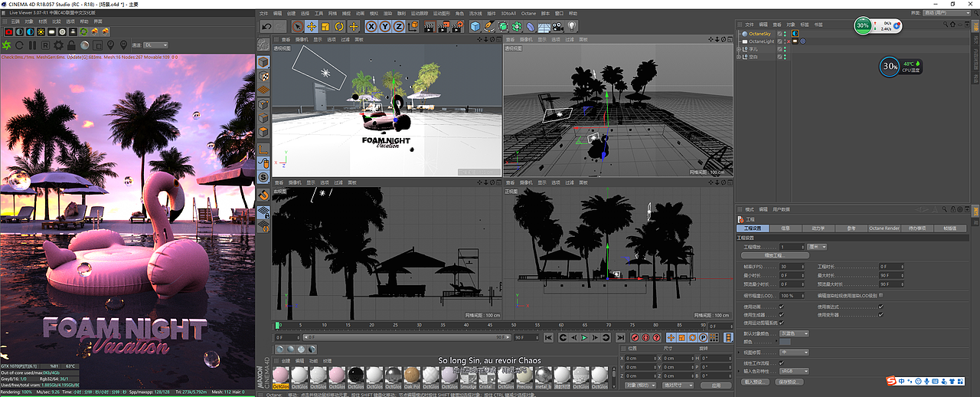980x397 pixels.
Task: Click the 保存预设 button
Action: (789, 382)
